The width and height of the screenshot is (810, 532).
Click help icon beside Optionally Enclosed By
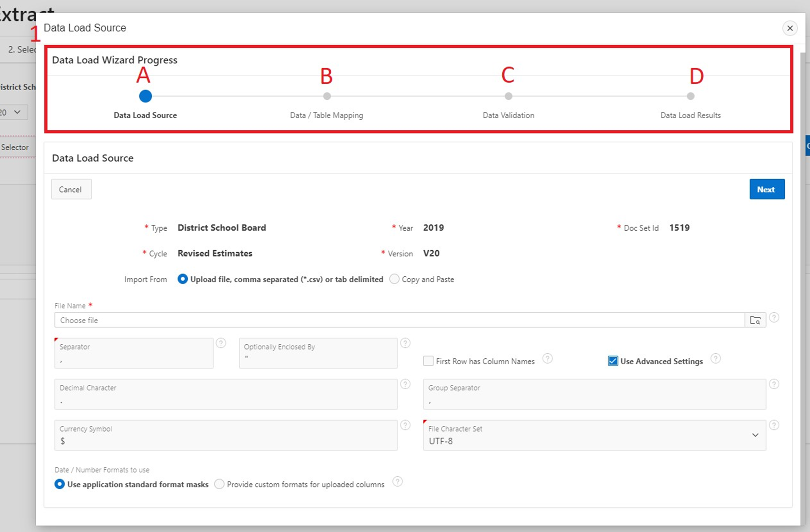tap(405, 343)
